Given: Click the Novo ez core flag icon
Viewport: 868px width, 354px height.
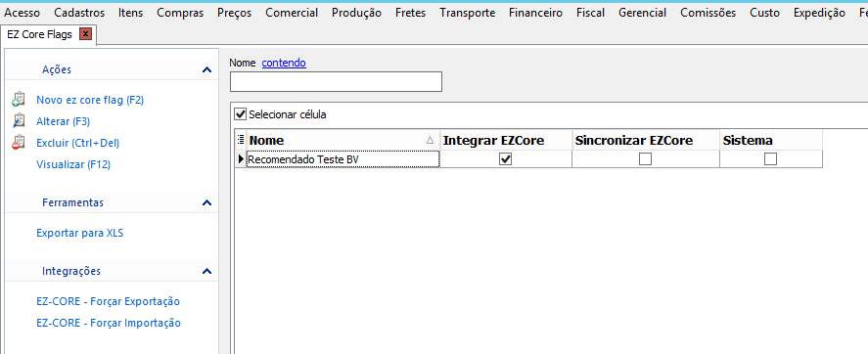Looking at the screenshot, I should (19, 100).
